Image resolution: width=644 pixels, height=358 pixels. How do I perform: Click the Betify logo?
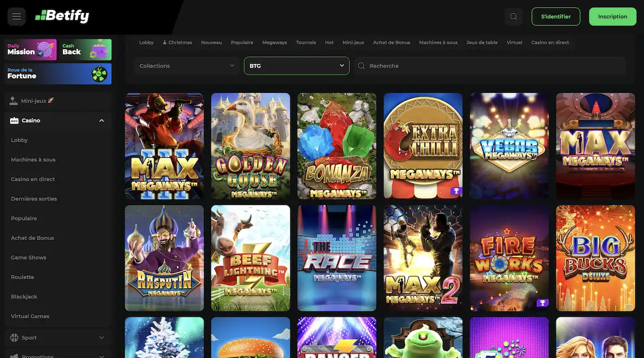[62, 17]
